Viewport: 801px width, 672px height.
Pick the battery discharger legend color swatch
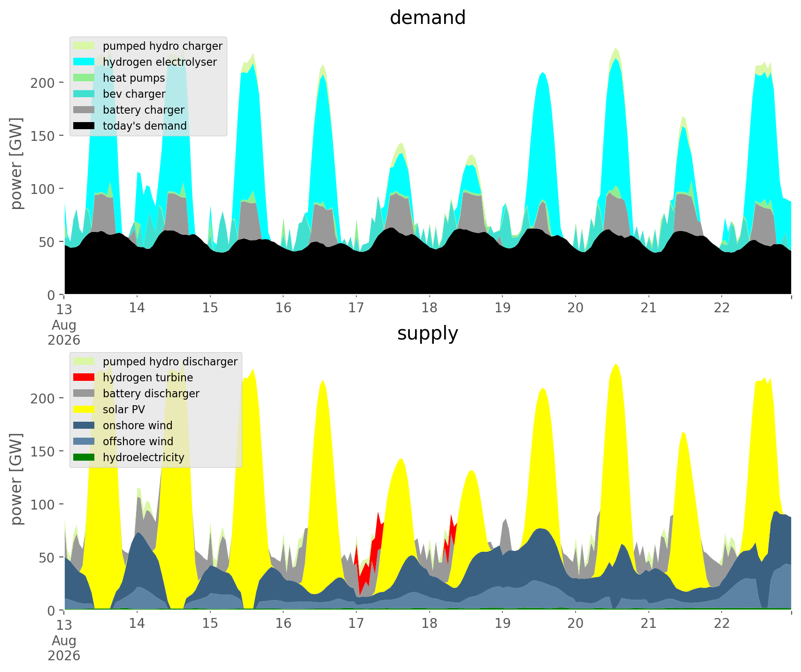click(84, 394)
